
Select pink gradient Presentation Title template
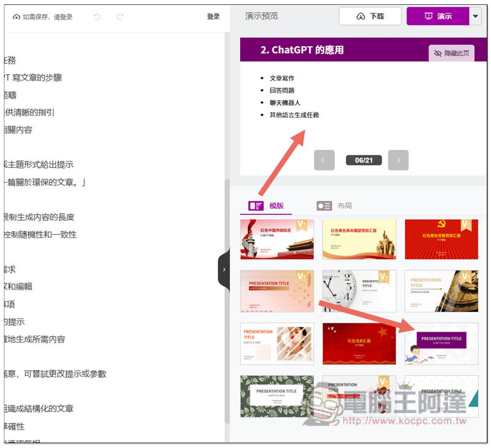[277, 291]
